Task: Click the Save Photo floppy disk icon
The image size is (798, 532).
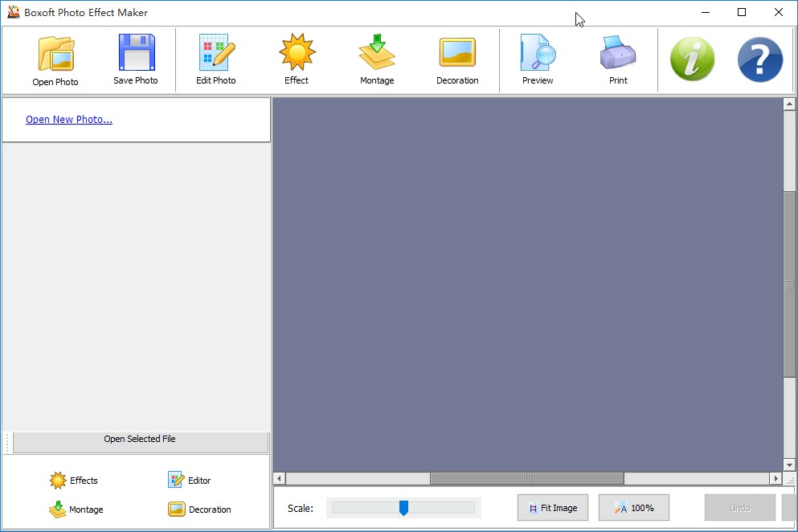Action: point(135,59)
